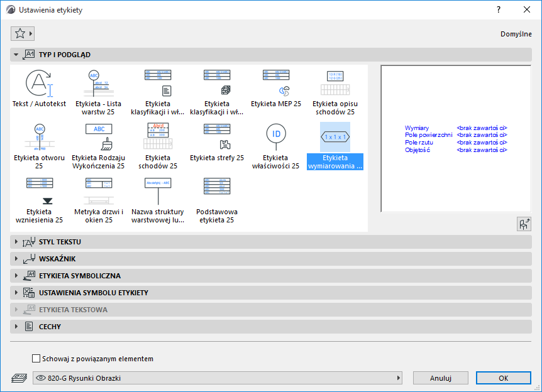The image size is (542, 392).
Task: Select Metryka drzwi i okien 25
Action: [x=99, y=200]
